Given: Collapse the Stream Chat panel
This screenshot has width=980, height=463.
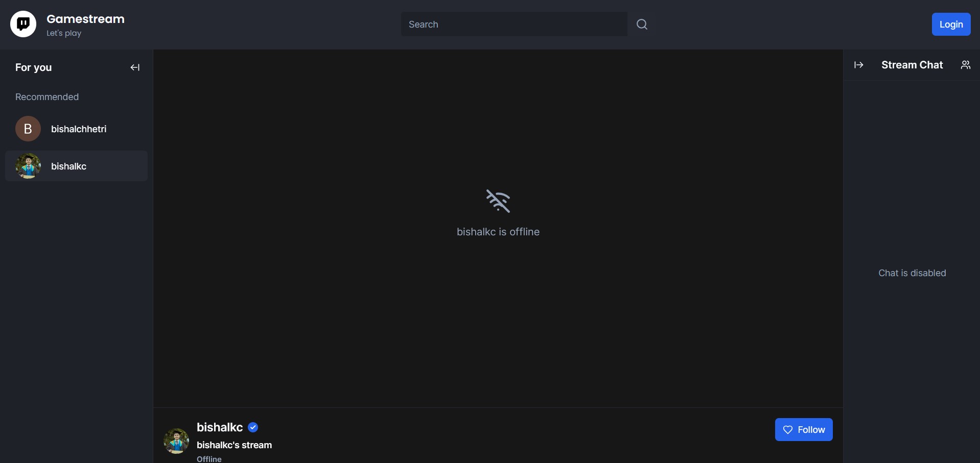Looking at the screenshot, I should point(858,65).
